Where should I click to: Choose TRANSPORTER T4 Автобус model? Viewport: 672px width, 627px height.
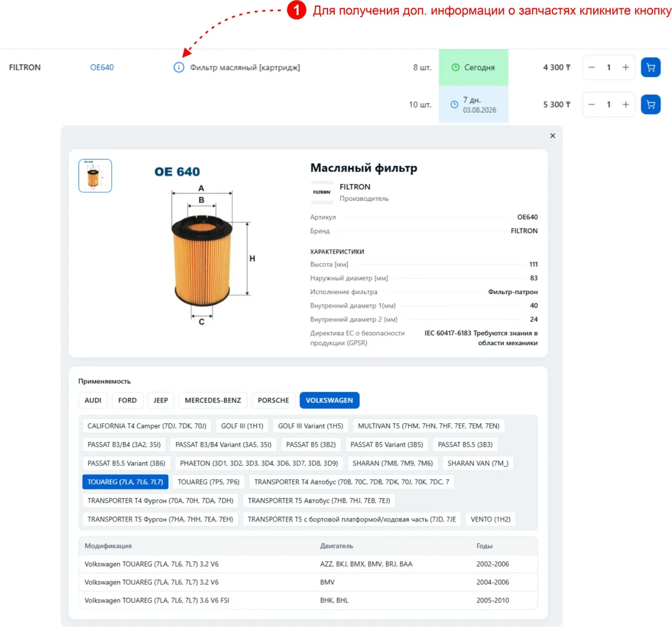tap(352, 482)
